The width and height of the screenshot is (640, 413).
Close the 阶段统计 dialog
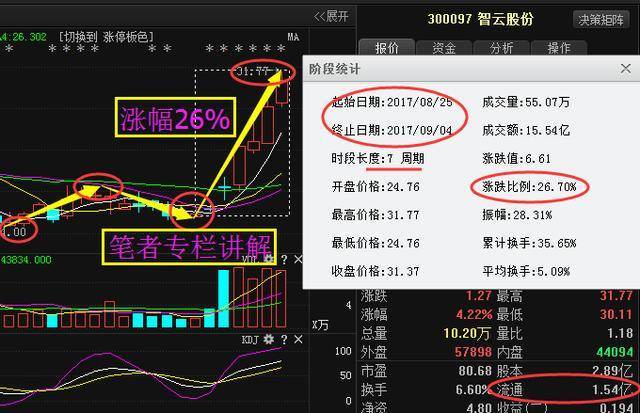click(626, 69)
